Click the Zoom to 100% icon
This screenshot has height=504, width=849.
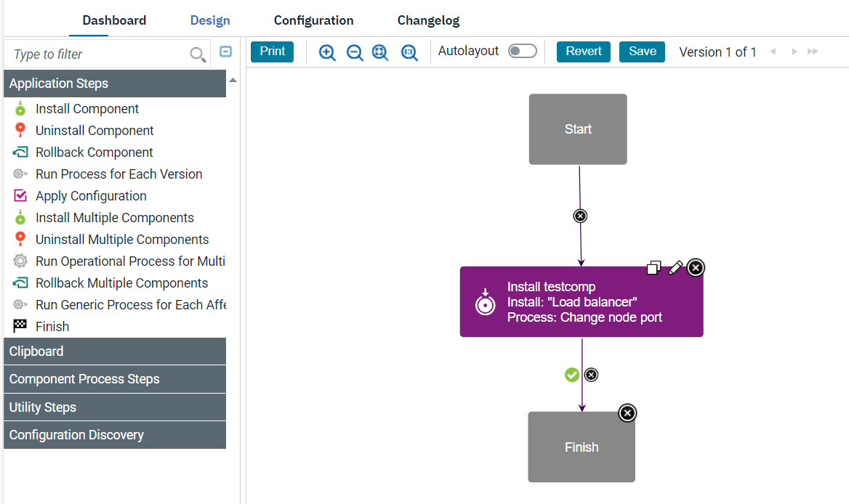point(409,52)
